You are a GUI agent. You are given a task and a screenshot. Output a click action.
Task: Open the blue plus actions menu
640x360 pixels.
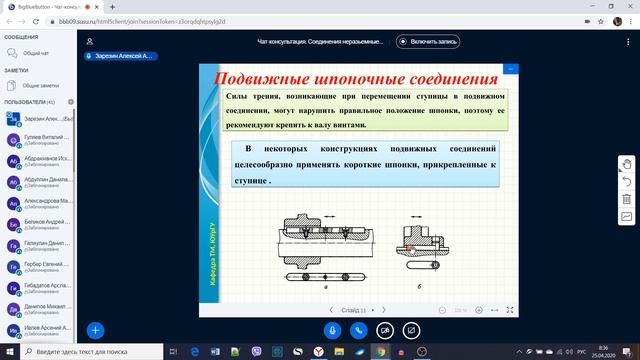(96, 330)
